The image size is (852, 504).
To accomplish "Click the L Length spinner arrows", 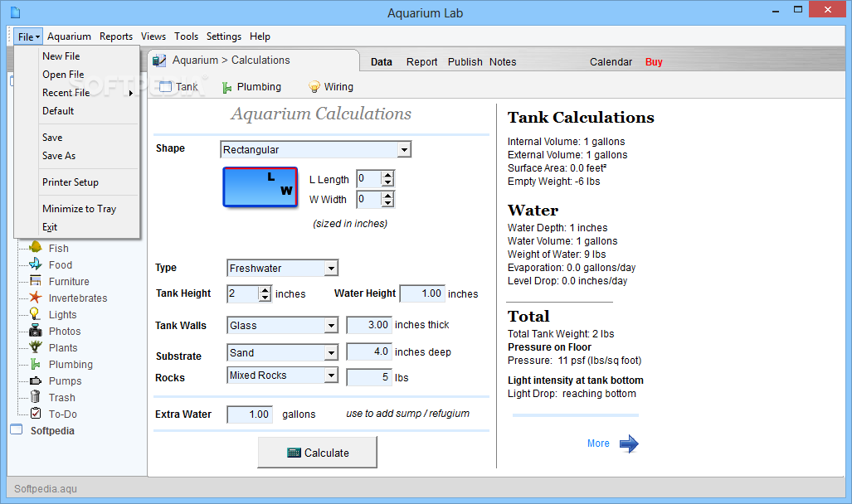I will click(387, 179).
